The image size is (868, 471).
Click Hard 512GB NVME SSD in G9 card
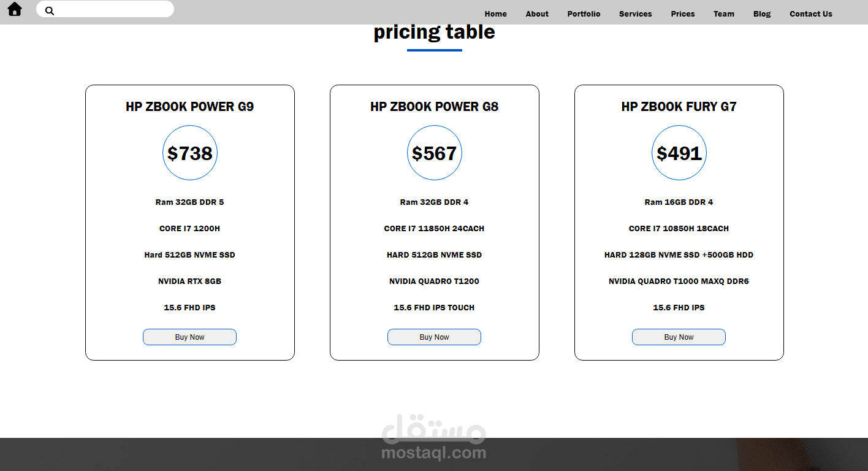click(190, 255)
